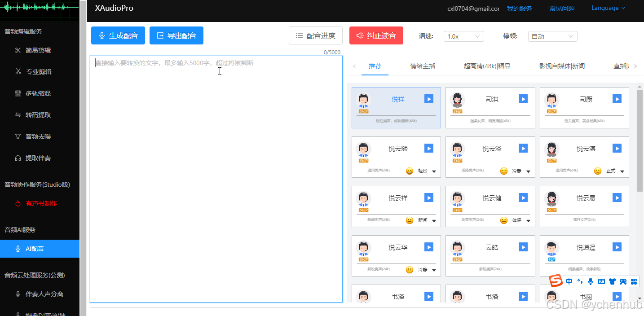The image size is (644, 316).
Task: Open the Sogou skin shirt icon
Action: point(612,281)
